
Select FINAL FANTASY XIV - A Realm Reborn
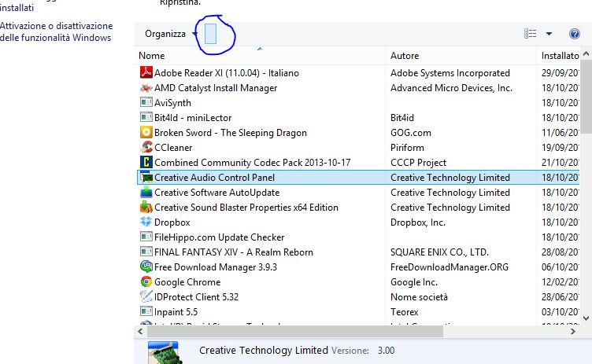(x=234, y=252)
